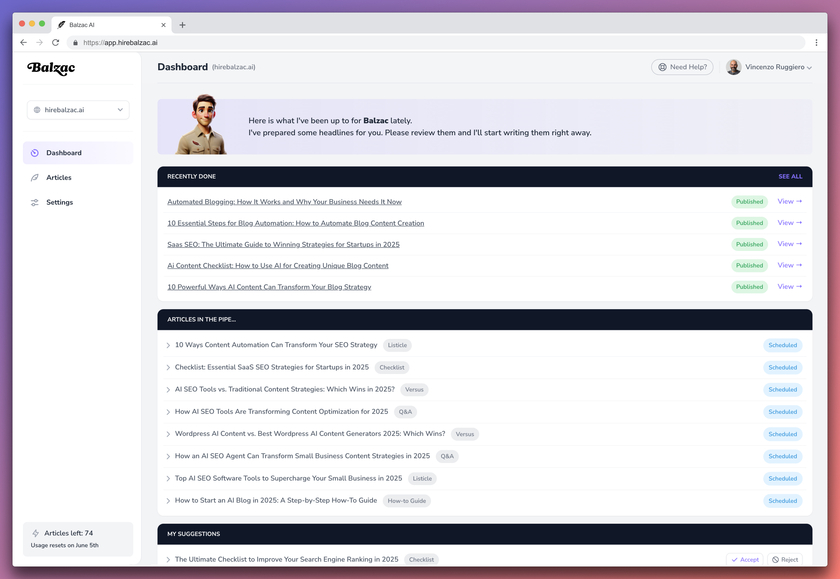Open Settings in the sidebar
Screen dimensions: 840x579
[78, 202]
